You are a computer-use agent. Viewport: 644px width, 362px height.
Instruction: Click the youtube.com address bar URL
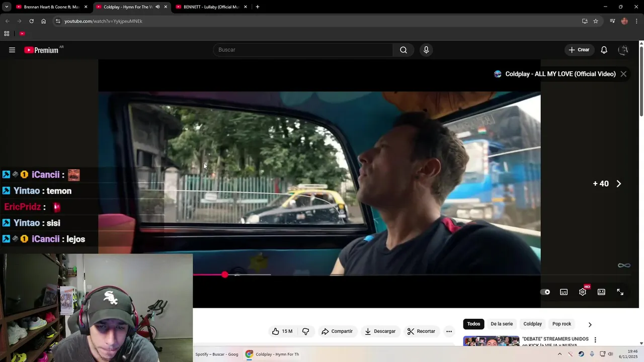(x=103, y=21)
